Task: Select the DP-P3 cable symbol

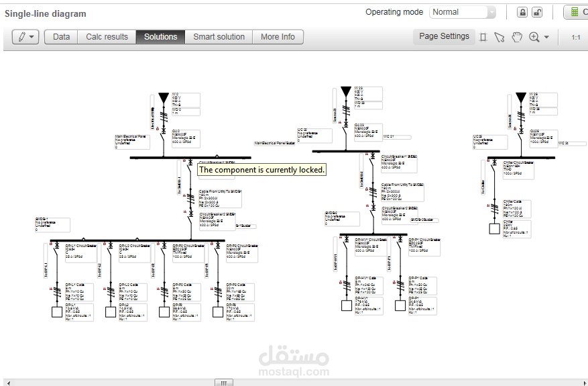Action: click(218, 292)
